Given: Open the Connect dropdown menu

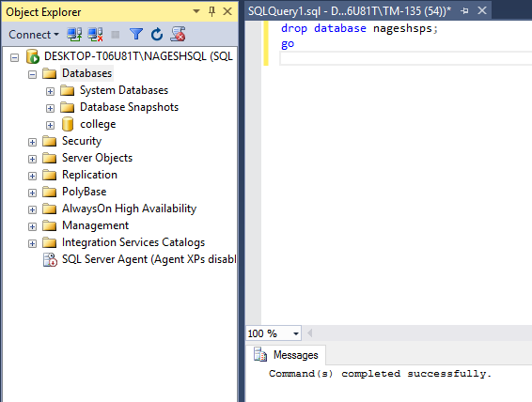Looking at the screenshot, I should [x=34, y=35].
